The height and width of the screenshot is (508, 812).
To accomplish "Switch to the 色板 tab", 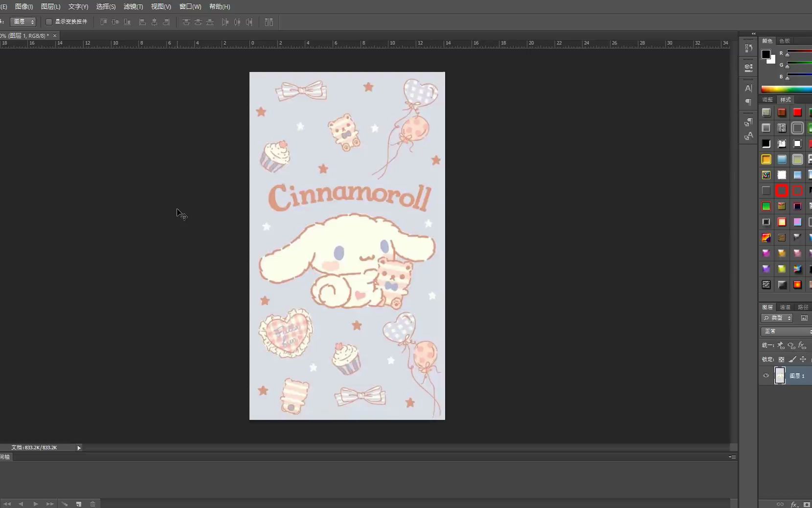I will 785,41.
